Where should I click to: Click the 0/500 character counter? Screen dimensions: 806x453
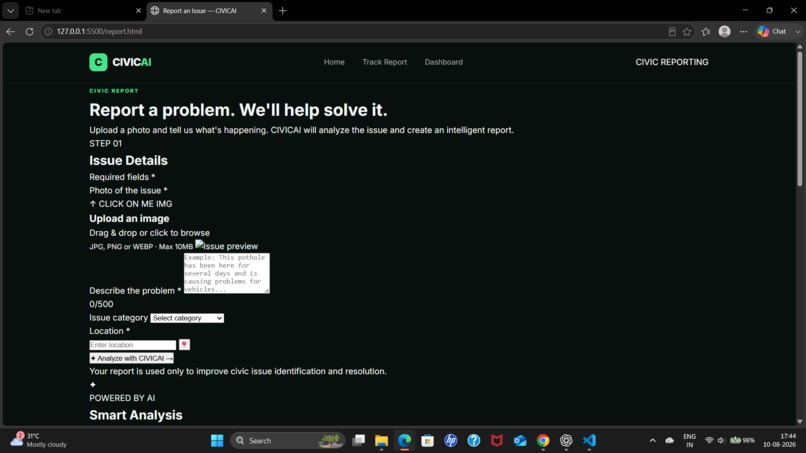pyautogui.click(x=101, y=304)
